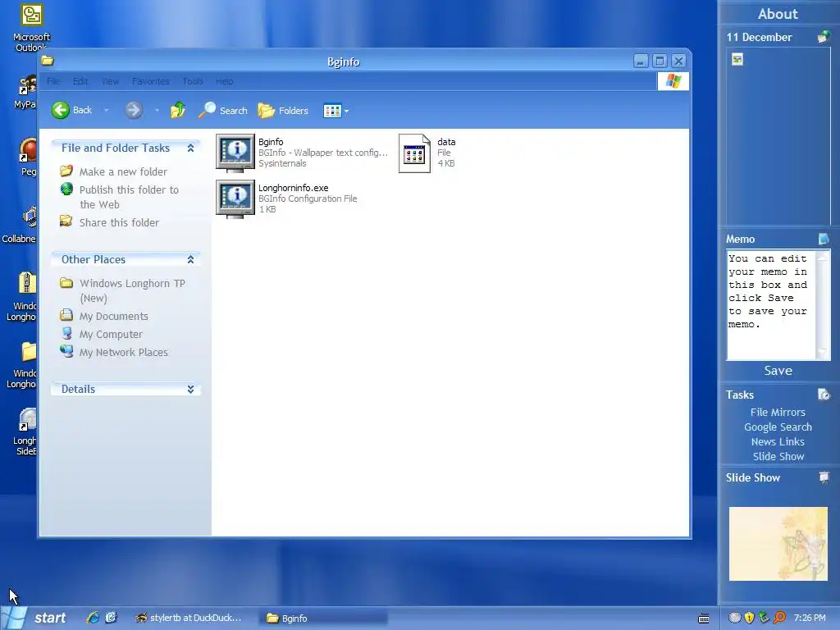
Task: Select the Bginfo application file icon
Action: 235,153
